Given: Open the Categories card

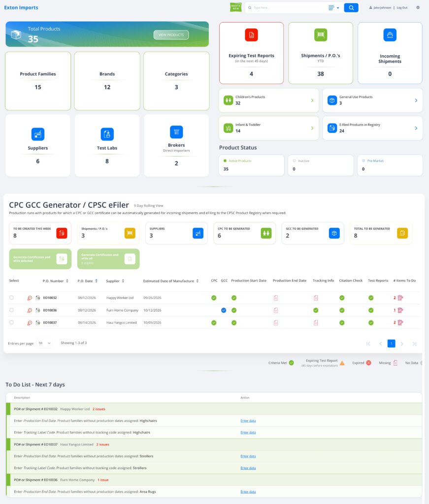Looking at the screenshot, I should coord(176,81).
